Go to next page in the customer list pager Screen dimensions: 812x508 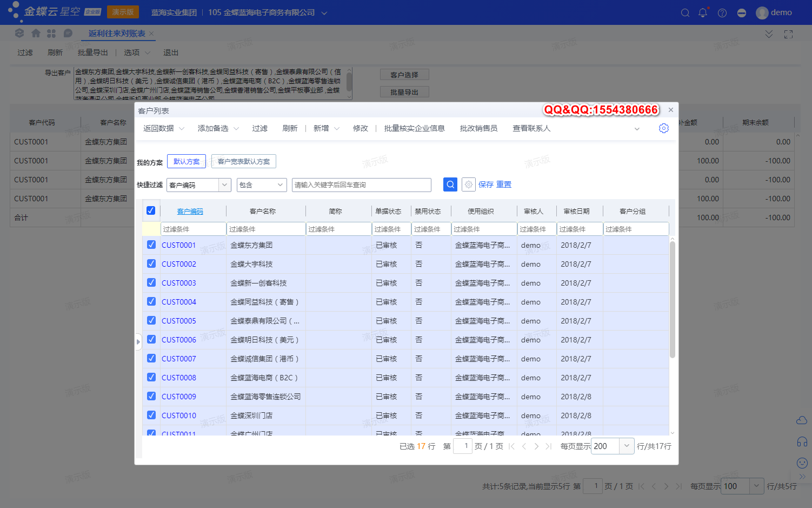[x=536, y=446]
